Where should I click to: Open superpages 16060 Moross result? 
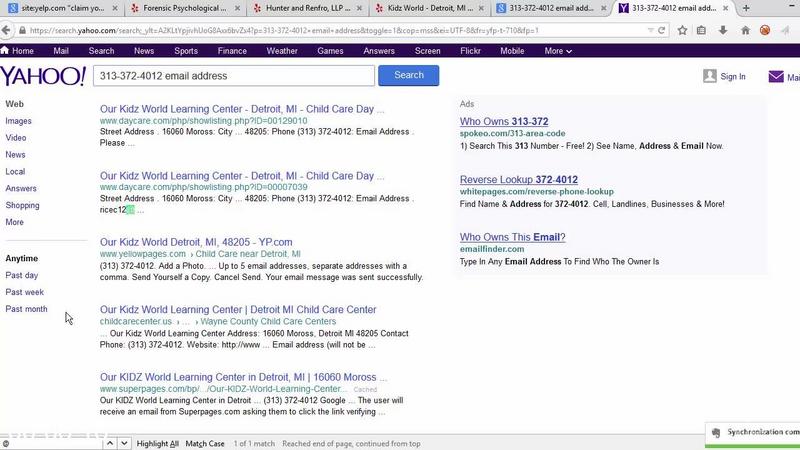pyautogui.click(x=243, y=377)
